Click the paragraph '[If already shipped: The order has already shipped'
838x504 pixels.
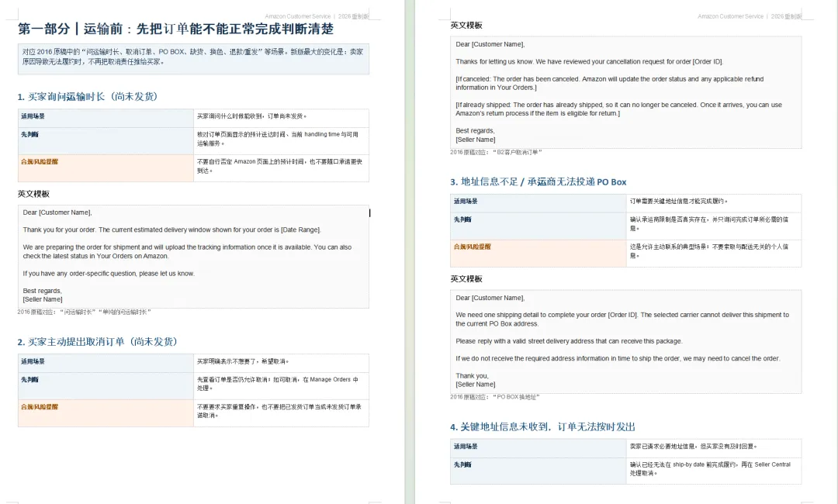[619, 109]
